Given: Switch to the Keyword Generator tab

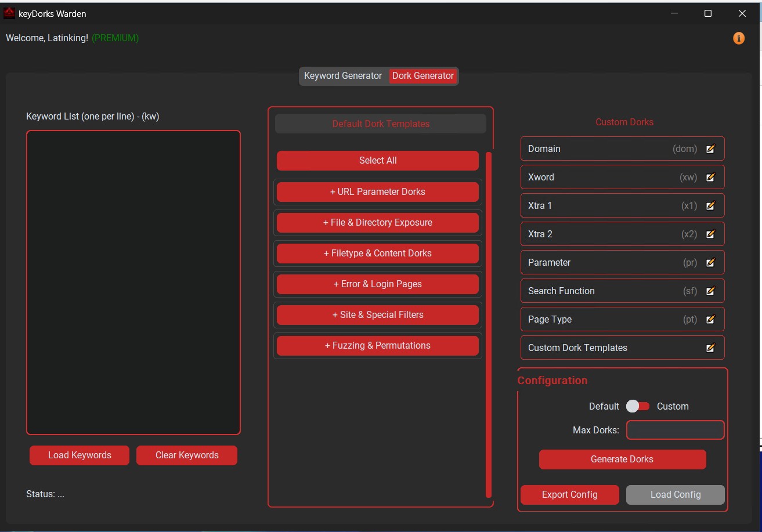Looking at the screenshot, I should (x=343, y=76).
